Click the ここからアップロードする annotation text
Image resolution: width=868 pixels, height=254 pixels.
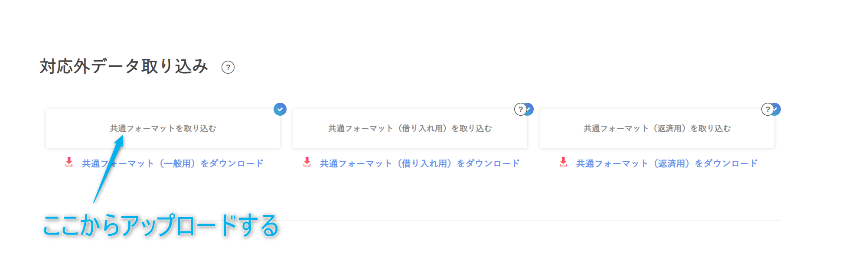click(161, 225)
